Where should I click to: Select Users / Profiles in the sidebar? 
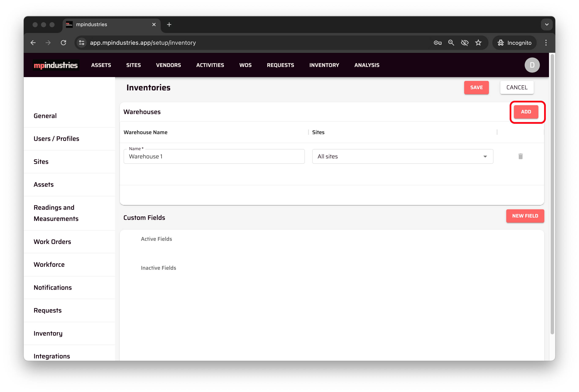[56, 139]
